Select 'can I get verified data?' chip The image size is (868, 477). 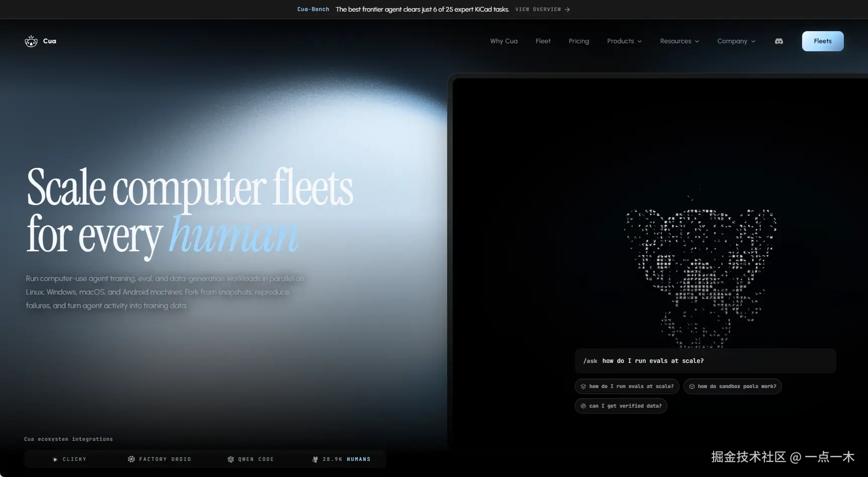coord(621,406)
